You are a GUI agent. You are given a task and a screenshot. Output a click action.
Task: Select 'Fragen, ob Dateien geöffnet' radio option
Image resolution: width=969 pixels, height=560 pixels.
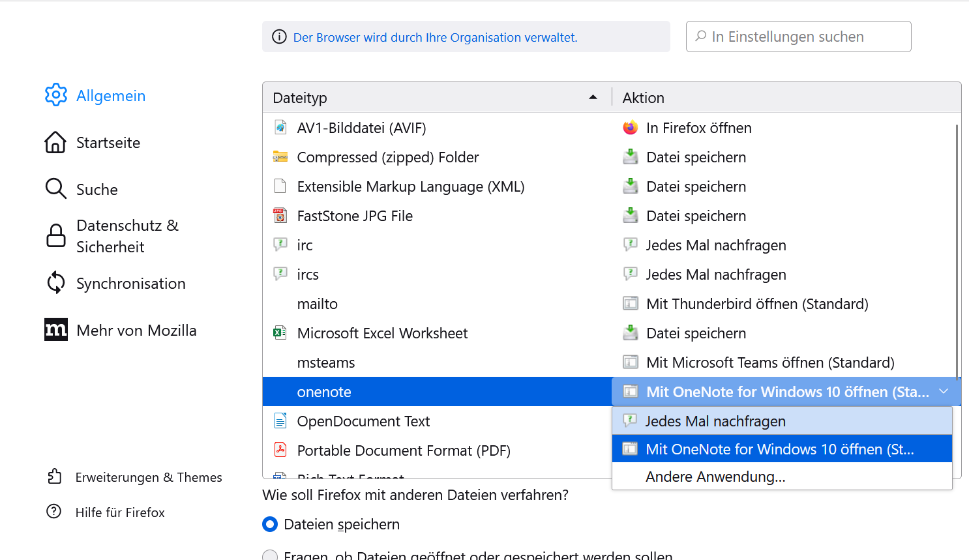270,555
